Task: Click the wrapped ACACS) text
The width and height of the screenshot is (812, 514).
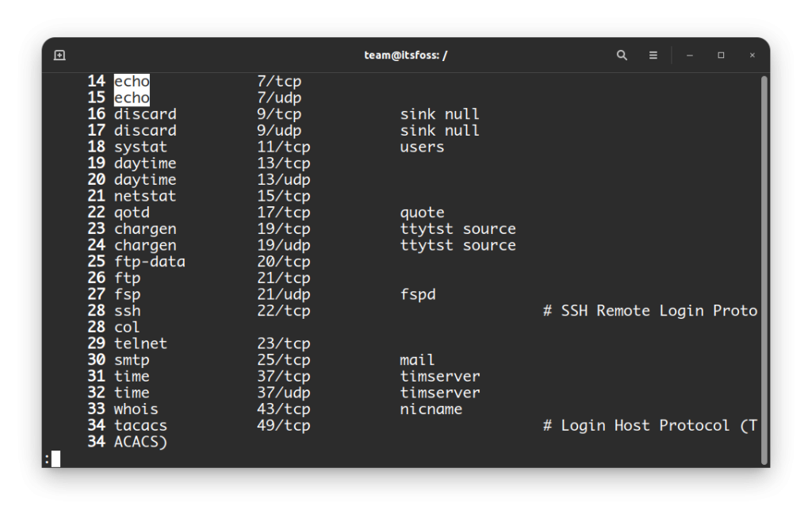Action: point(140,442)
